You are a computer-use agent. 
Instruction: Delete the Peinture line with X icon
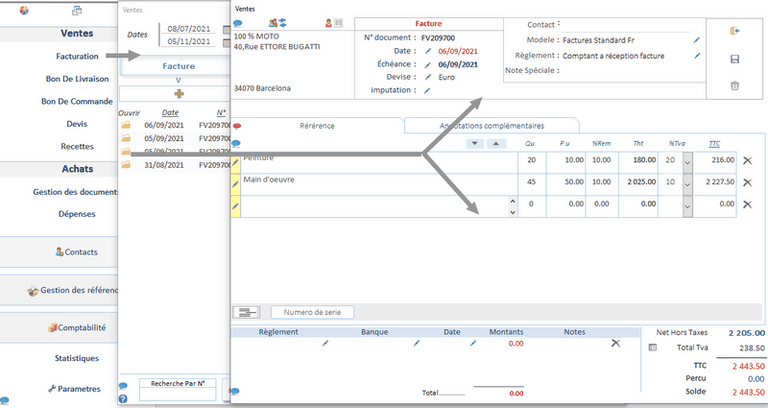[747, 161]
